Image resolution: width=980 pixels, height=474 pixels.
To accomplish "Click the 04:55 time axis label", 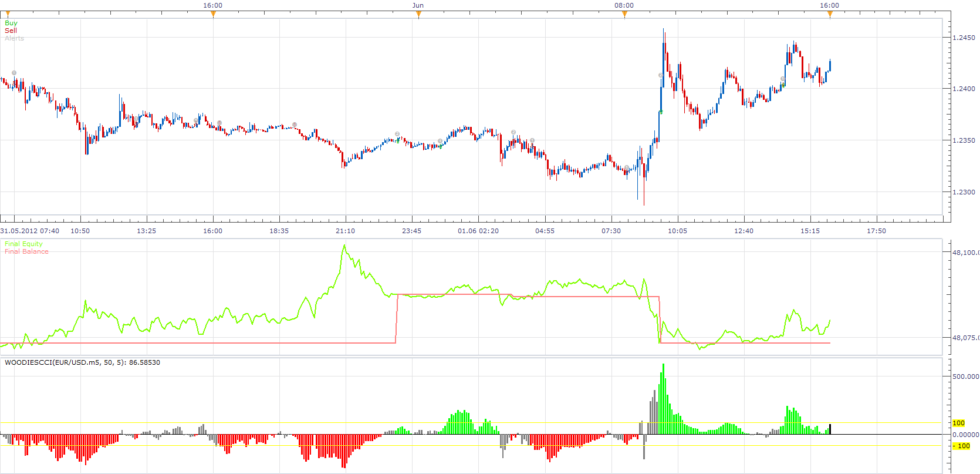I will pos(545,231).
